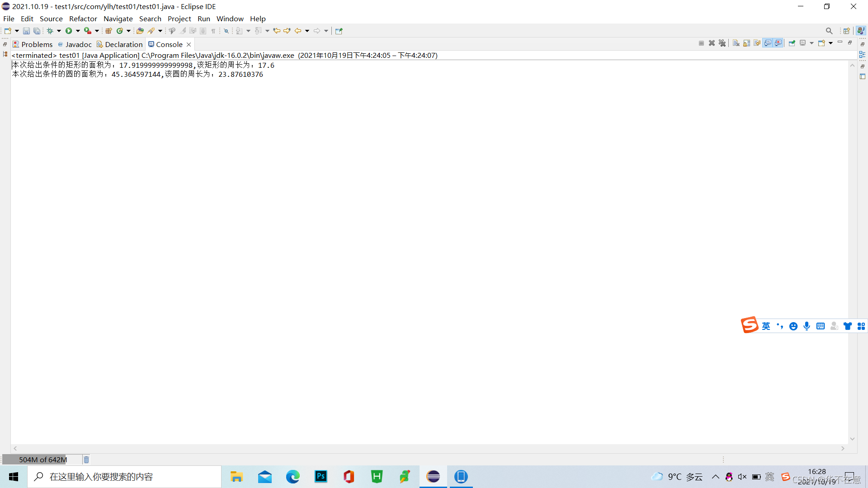Switch to the Declaration tab
Screen dimensions: 868x488
(x=120, y=44)
